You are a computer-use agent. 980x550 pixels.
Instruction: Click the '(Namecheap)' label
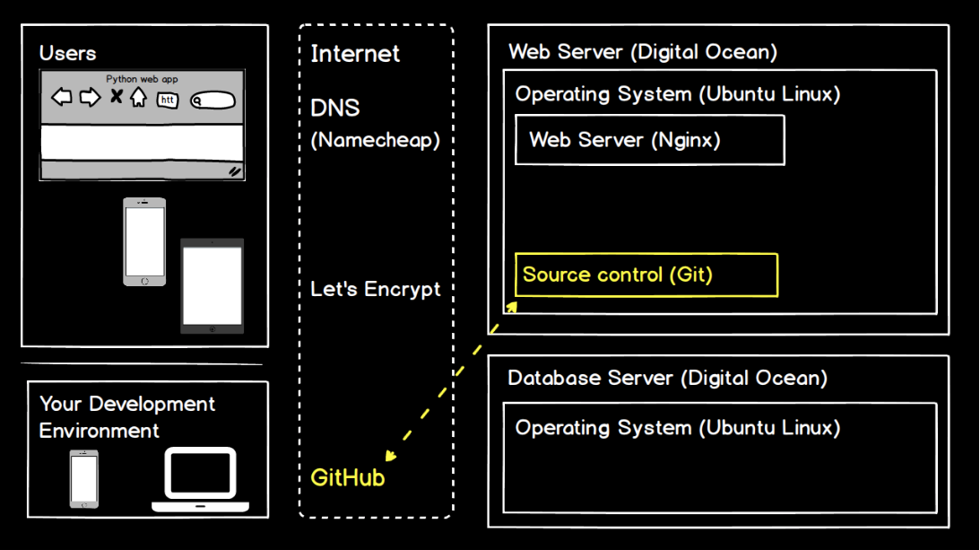[x=375, y=140]
